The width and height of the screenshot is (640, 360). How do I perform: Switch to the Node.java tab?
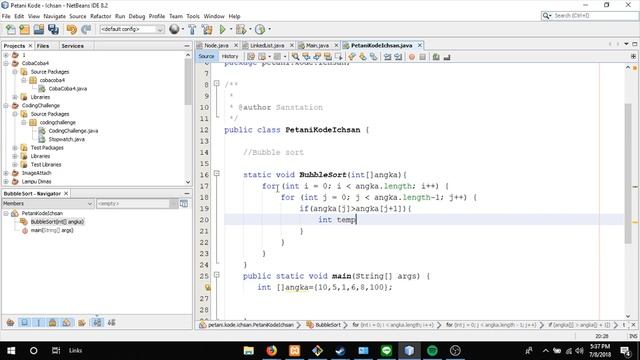pos(216,45)
